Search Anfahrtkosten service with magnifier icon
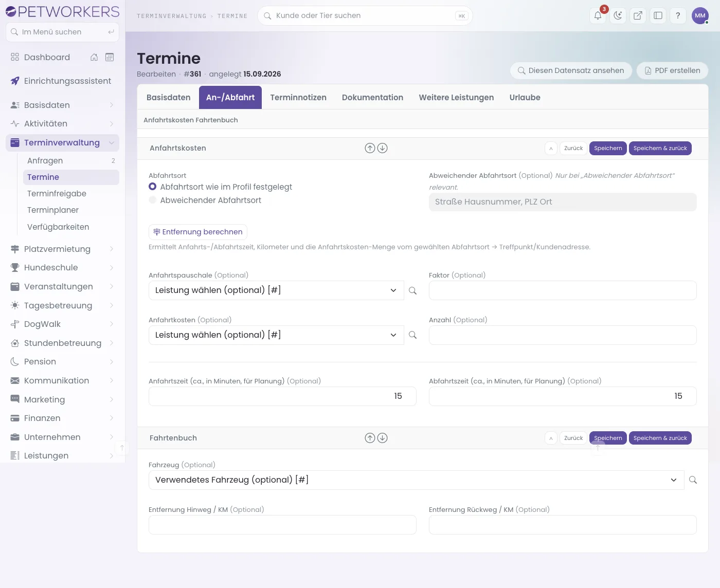Viewport: 720px width, 588px height. [x=412, y=335]
